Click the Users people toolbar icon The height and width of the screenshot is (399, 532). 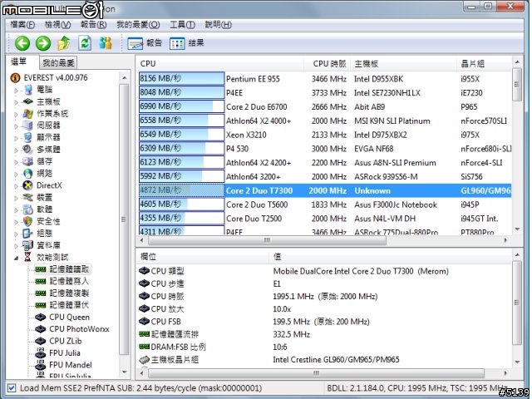coord(106,43)
